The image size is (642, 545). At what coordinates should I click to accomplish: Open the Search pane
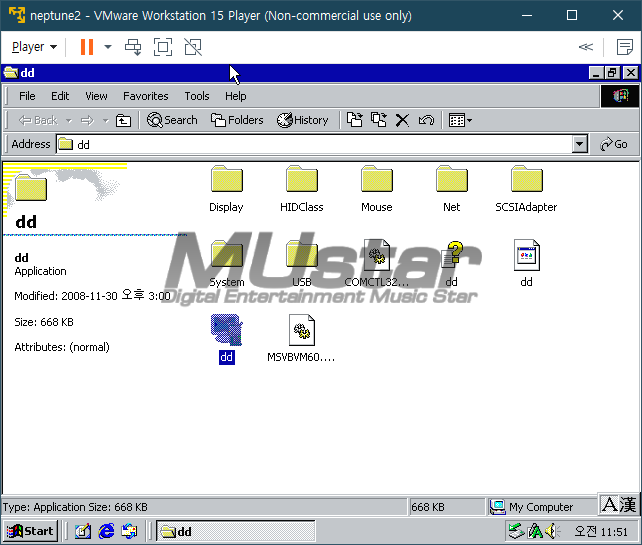[x=172, y=120]
